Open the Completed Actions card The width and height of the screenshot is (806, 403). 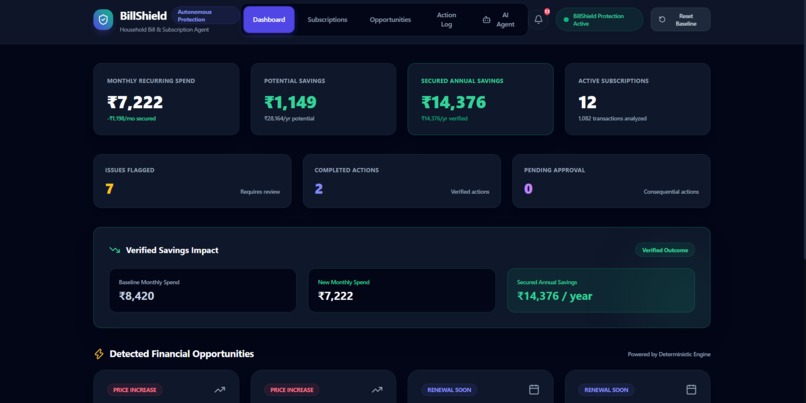tap(401, 181)
